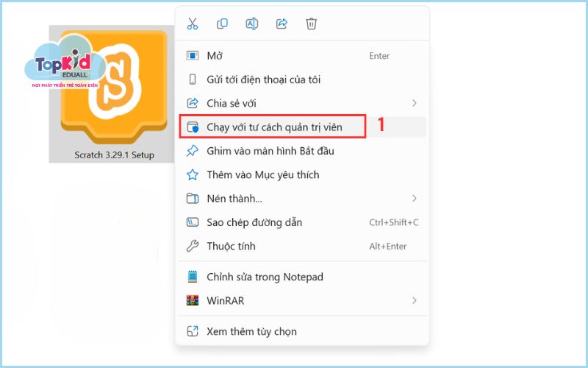This screenshot has height=368, width=588.
Task: Click the Delete trash icon
Action: click(x=311, y=24)
